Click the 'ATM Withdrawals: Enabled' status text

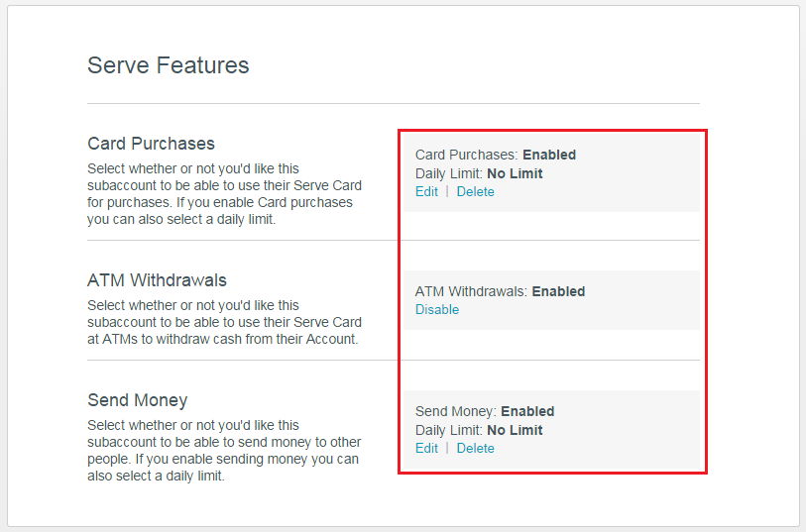pos(500,292)
